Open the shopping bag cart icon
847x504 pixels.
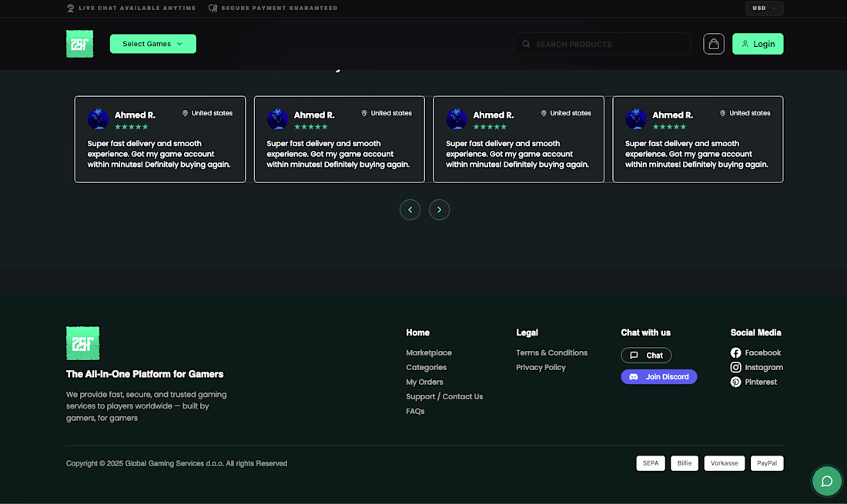(x=714, y=44)
